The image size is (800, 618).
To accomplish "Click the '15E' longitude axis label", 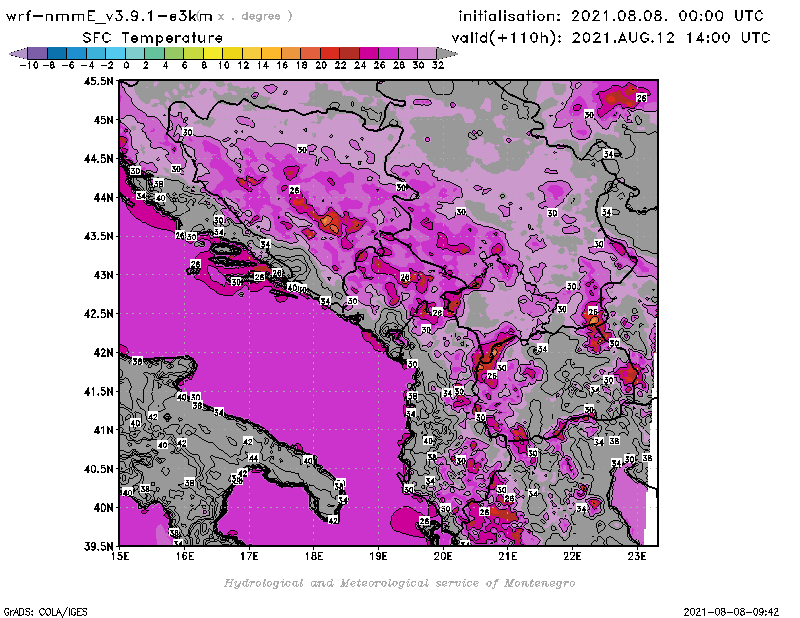I will click(x=120, y=557).
